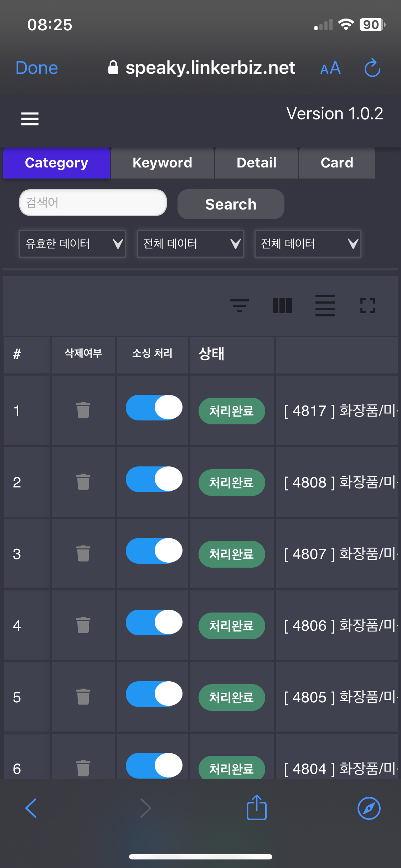401x868 pixels.
Task: Enter full screen table view
Action: [x=367, y=306]
